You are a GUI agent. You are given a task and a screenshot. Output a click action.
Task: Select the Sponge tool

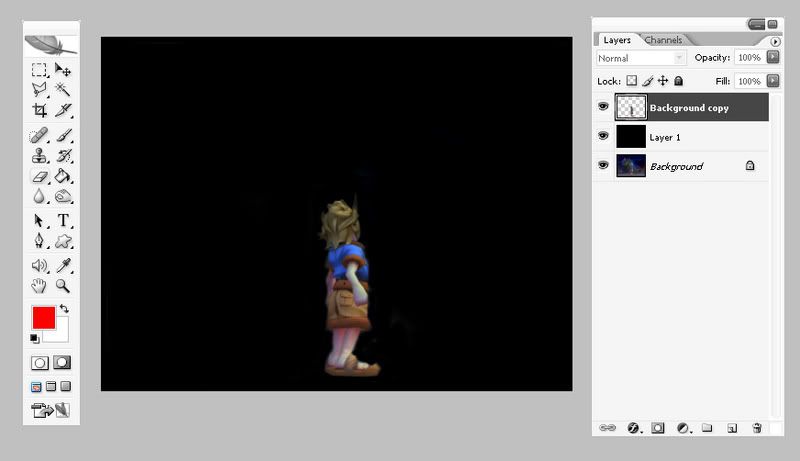pos(63,196)
